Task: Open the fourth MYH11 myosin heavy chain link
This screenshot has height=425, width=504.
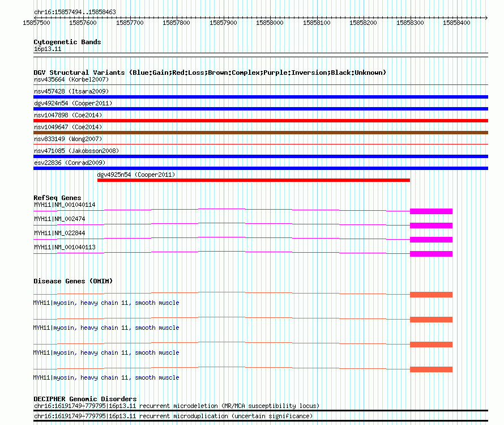Action: [x=106, y=378]
